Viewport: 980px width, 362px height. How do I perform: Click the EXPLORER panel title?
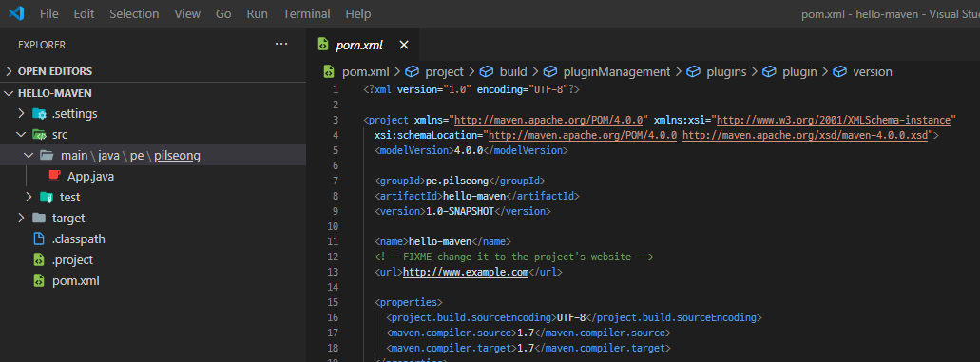click(42, 45)
